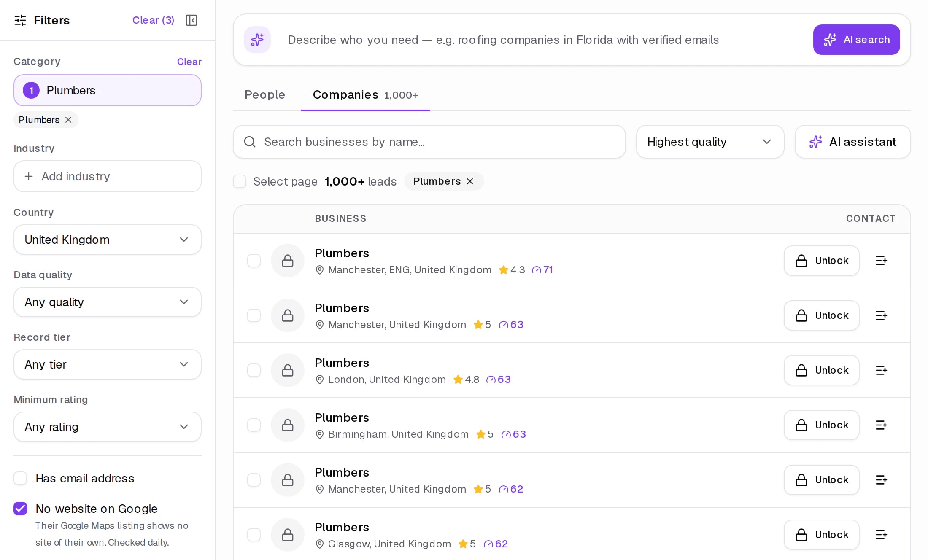The height and width of the screenshot is (560, 928).
Task: Open the AI assistant button
Action: click(x=852, y=142)
